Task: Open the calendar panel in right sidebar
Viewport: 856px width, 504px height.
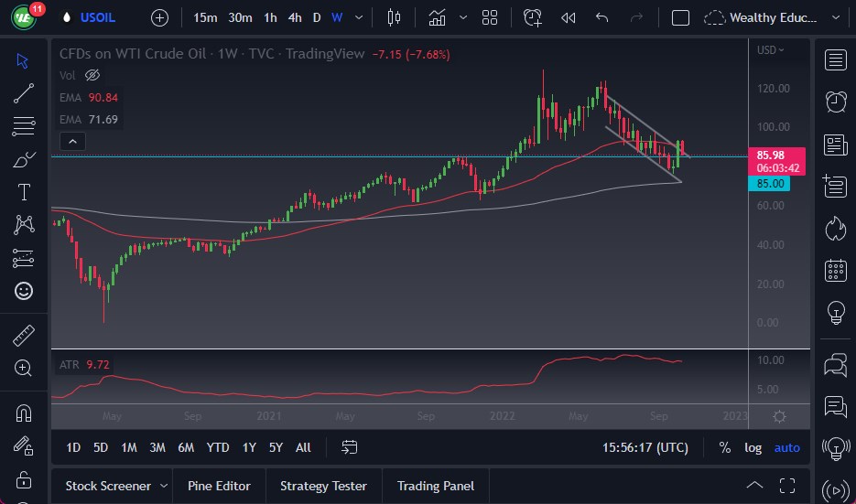Action: (x=835, y=270)
